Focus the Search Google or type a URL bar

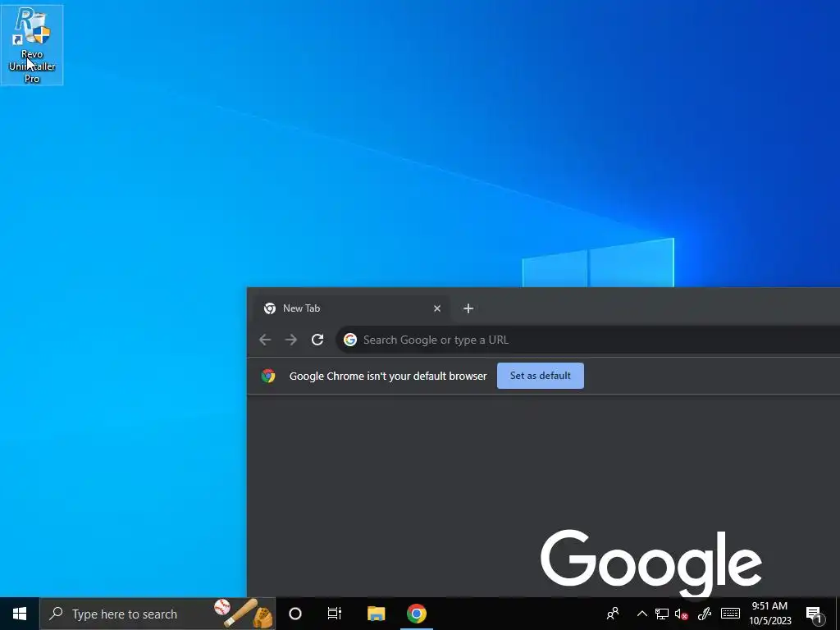pyautogui.click(x=587, y=340)
